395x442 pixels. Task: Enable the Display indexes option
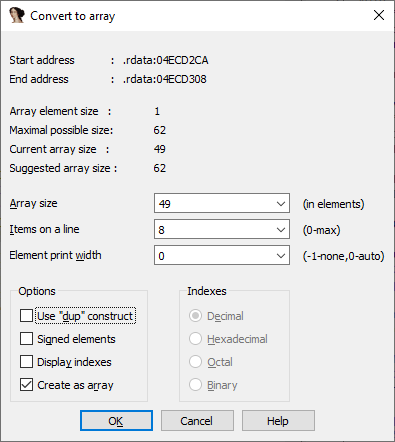click(x=26, y=361)
